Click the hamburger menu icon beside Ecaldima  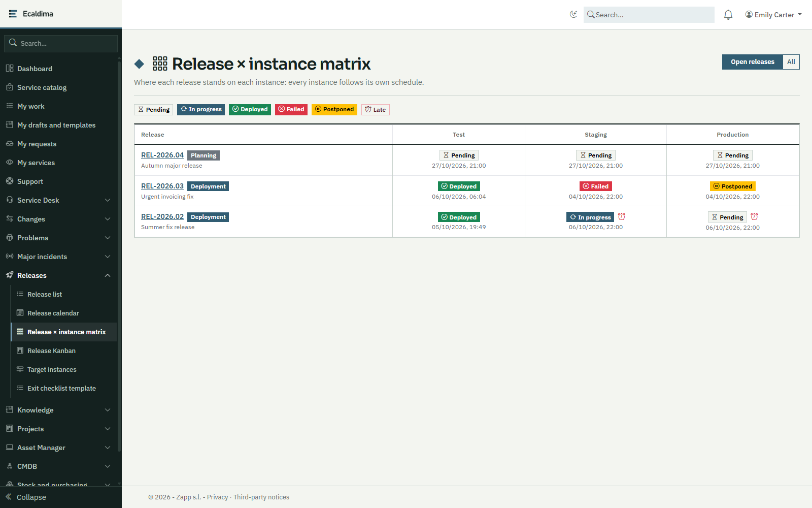[13, 14]
